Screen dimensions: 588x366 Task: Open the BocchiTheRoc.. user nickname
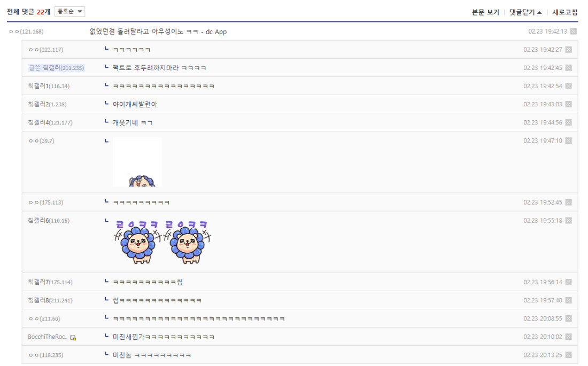point(48,337)
